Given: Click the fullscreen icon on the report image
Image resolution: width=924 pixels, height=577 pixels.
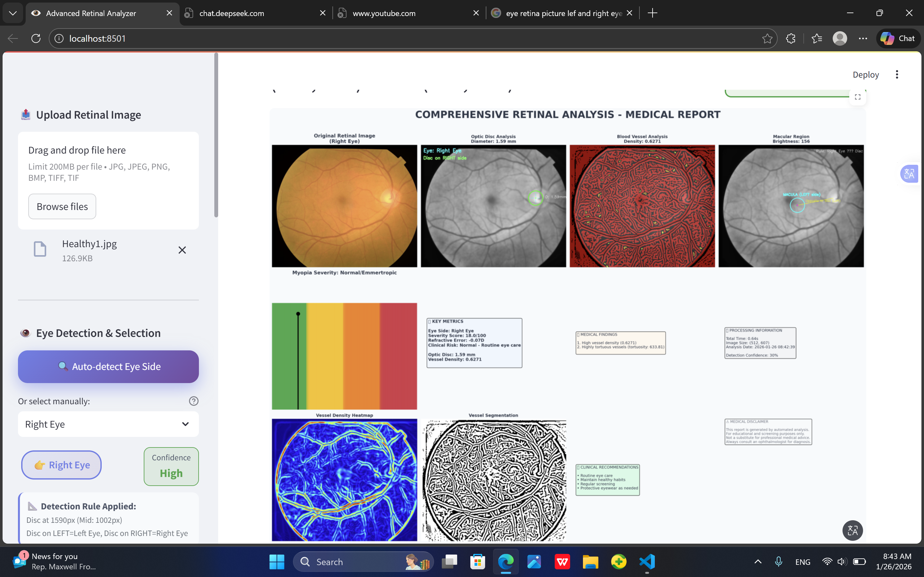Looking at the screenshot, I should point(858,97).
